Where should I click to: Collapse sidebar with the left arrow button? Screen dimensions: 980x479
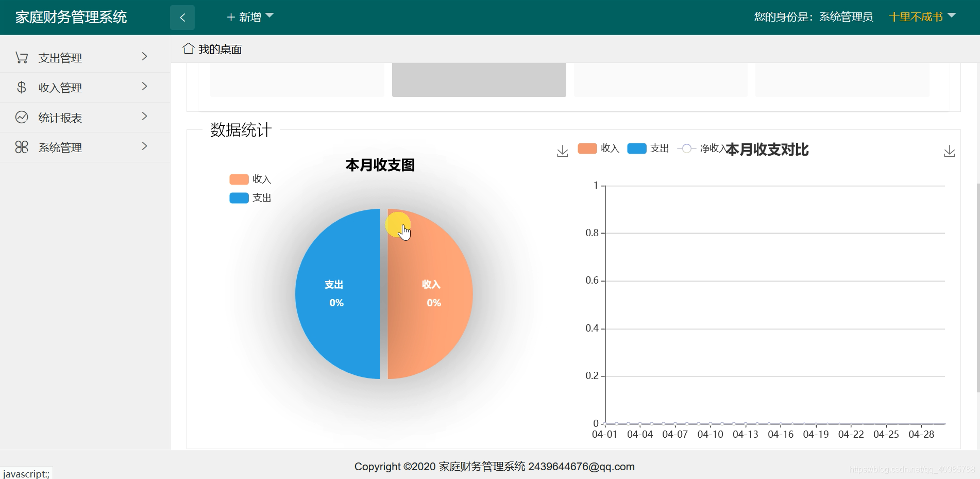(182, 18)
